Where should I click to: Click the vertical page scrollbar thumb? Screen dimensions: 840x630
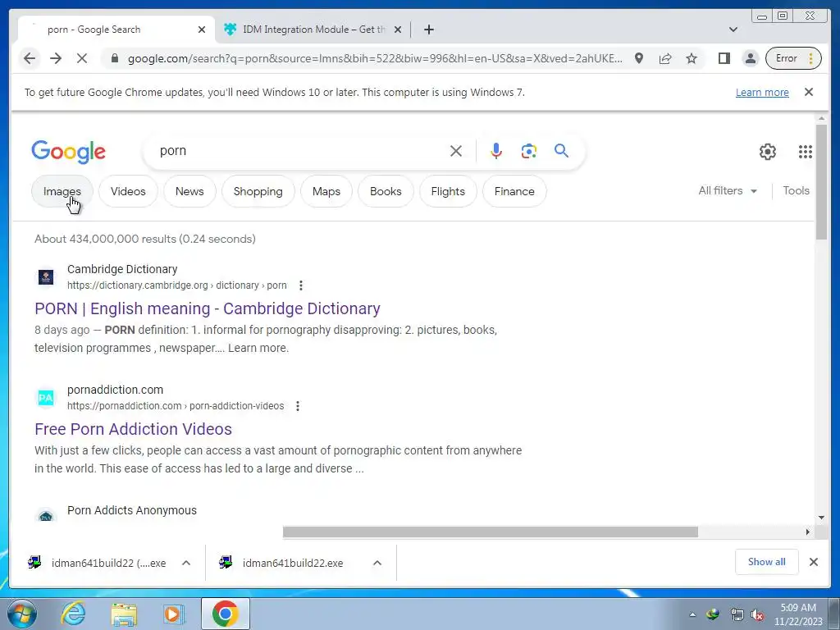pyautogui.click(x=821, y=182)
